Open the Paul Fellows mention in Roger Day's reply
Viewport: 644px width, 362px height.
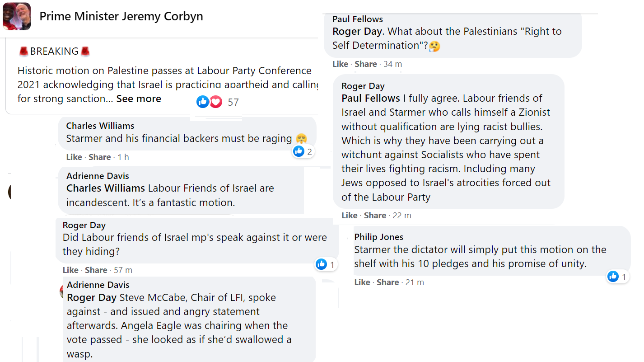coord(371,99)
